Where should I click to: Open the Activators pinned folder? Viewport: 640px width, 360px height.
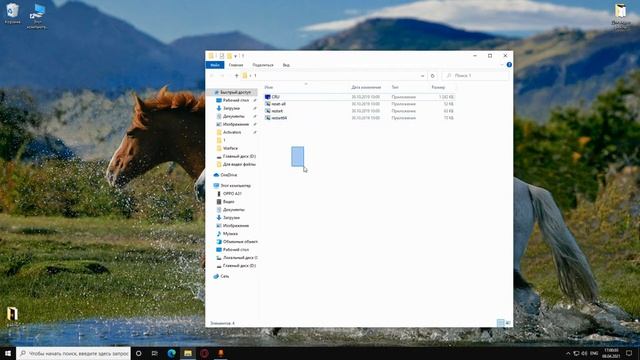click(232, 132)
